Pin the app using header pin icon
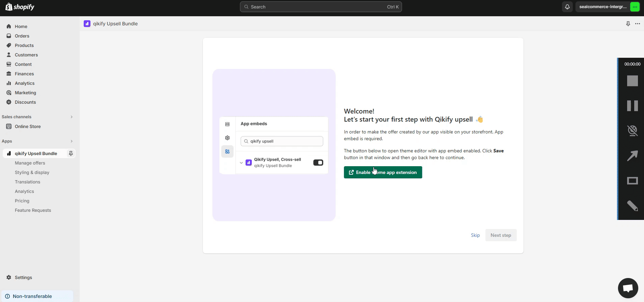This screenshot has height=302, width=644. 628,24
